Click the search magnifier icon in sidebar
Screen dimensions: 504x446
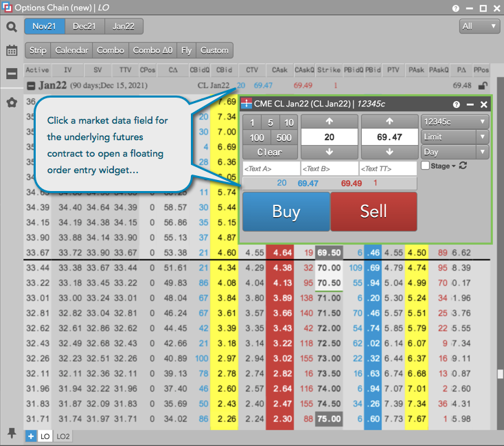click(12, 27)
